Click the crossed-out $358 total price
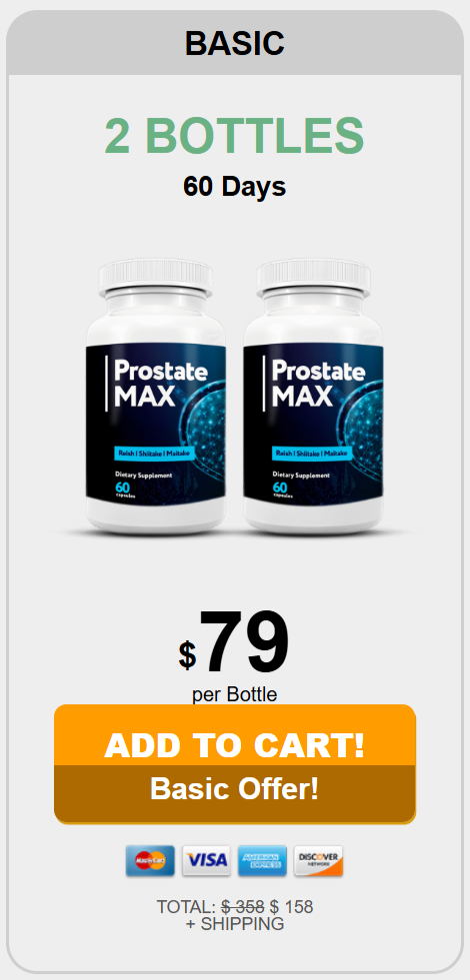 tap(242, 907)
